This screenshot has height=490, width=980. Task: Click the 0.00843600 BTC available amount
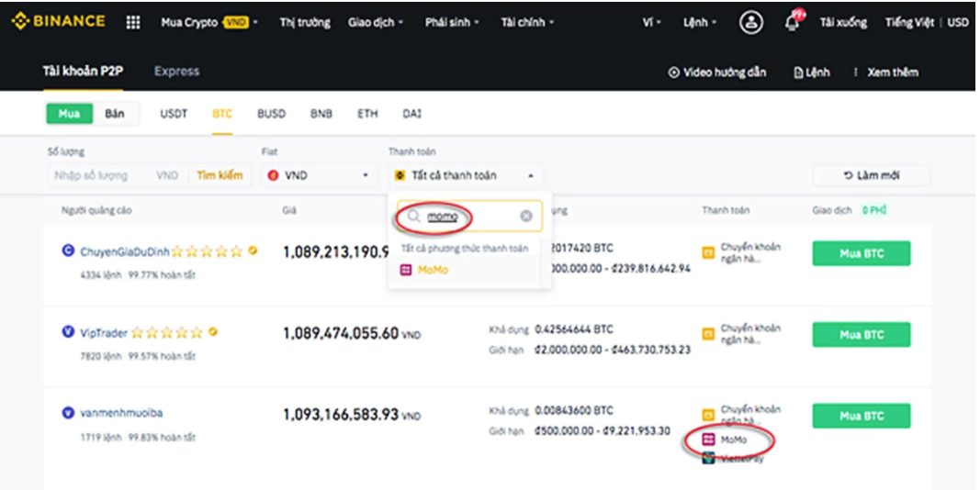[x=574, y=410]
